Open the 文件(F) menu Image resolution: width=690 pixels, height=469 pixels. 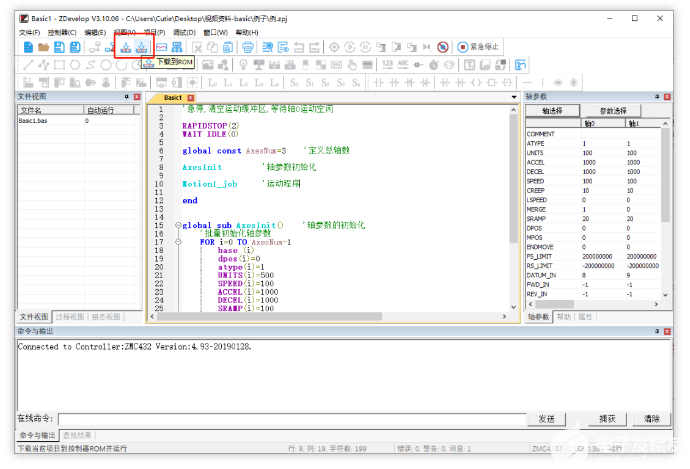click(x=30, y=32)
